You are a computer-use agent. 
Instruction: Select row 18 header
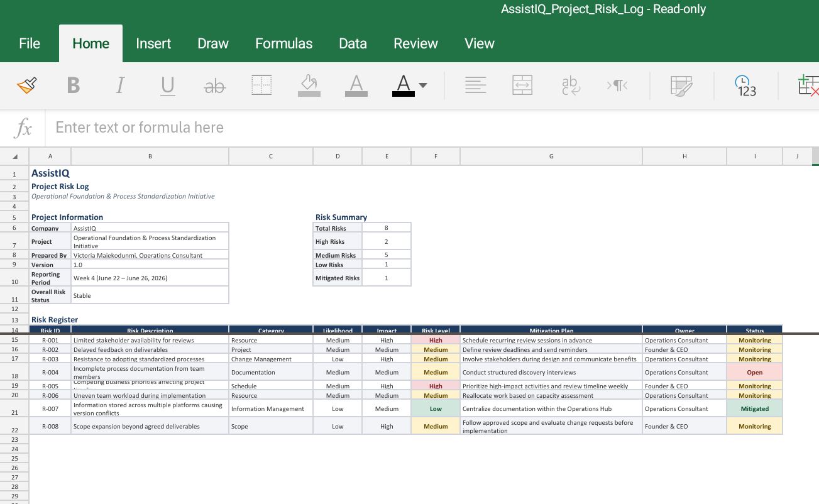[14, 372]
